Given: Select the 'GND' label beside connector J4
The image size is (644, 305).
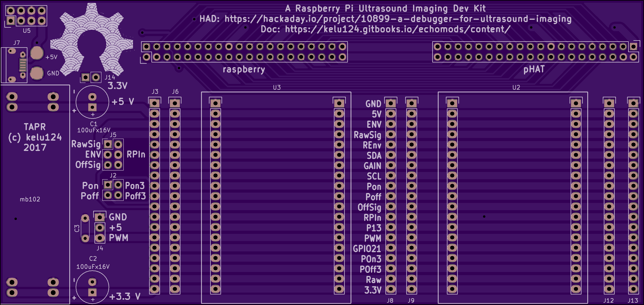Looking at the screenshot, I should tap(118, 217).
